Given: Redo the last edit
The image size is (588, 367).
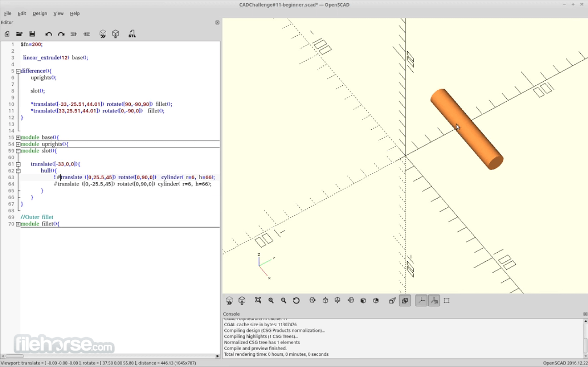Looking at the screenshot, I should point(61,34).
